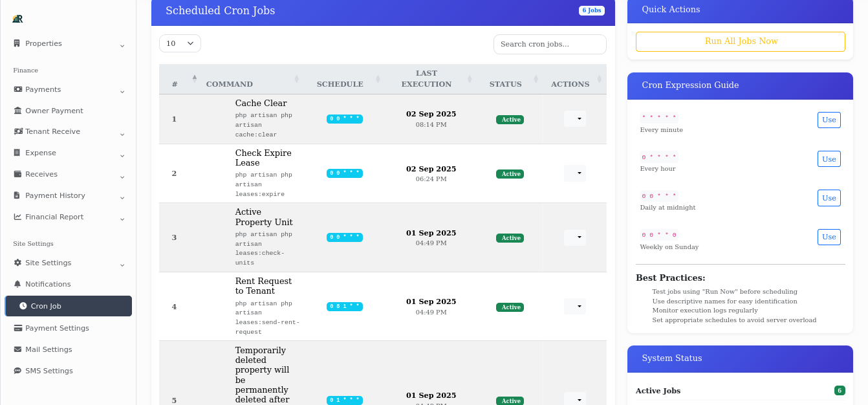Click the search cron jobs field
This screenshot has height=405, width=868.
pyautogui.click(x=550, y=44)
